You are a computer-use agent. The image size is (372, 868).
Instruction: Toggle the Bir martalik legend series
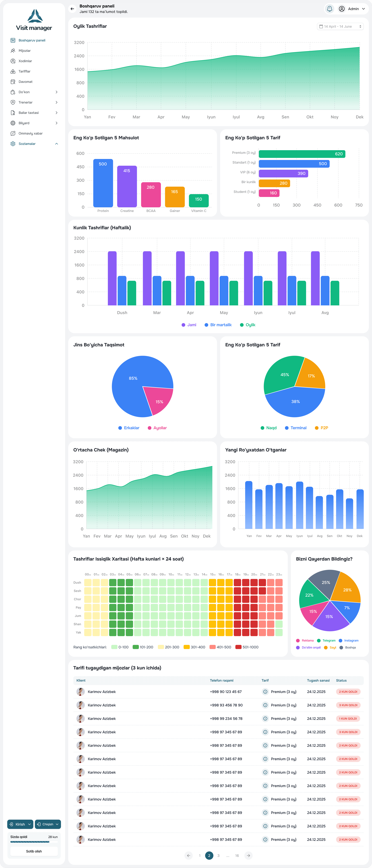pyautogui.click(x=218, y=325)
